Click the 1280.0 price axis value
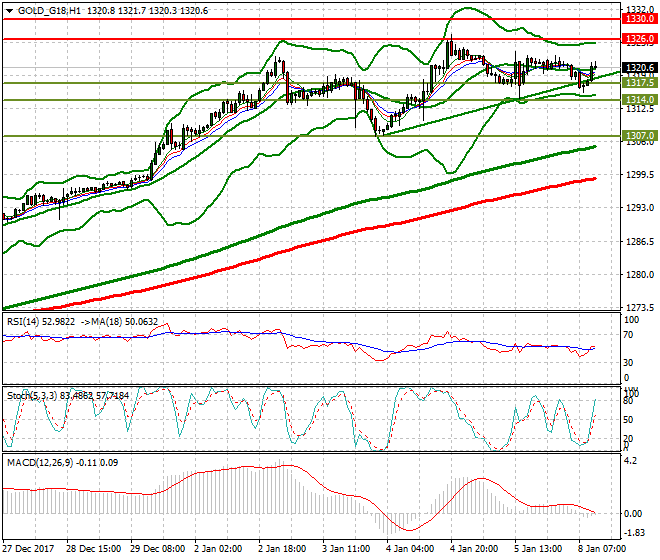Viewport: 660px width, 560px height. click(640, 275)
